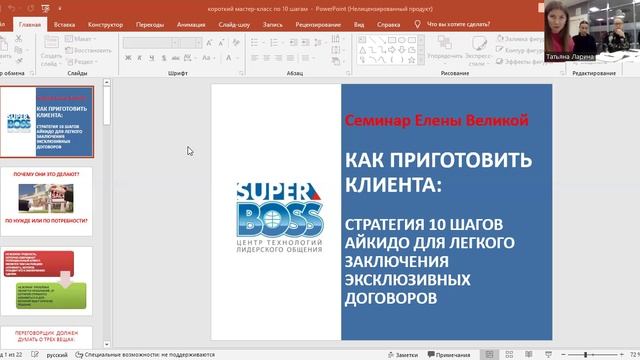640x360 pixels.
Task: Toggle underline (Ч) formatting
Action: pos(151,58)
